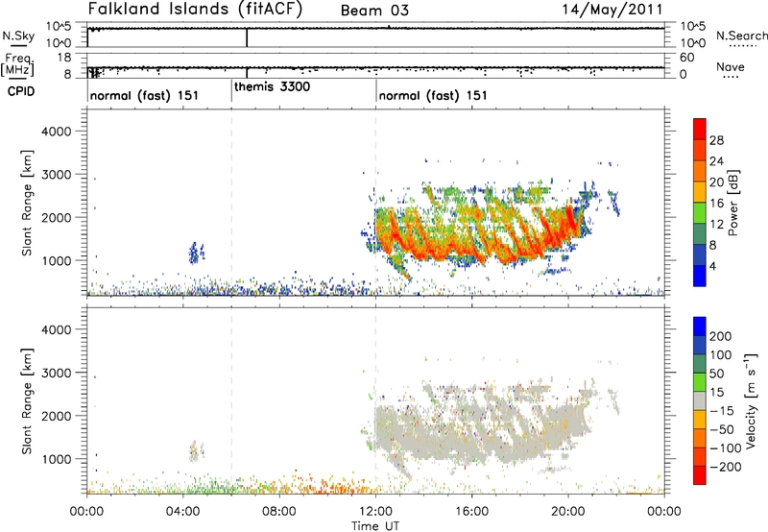This screenshot has width=768, height=532.
Task: Pick the 4–8 dB blue Power swatch
Action: (700, 255)
